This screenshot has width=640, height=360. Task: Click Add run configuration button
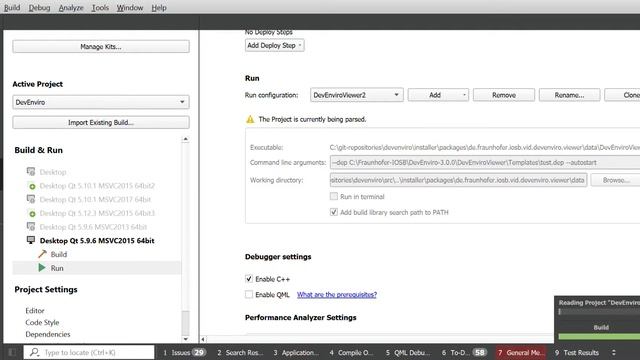(438, 95)
